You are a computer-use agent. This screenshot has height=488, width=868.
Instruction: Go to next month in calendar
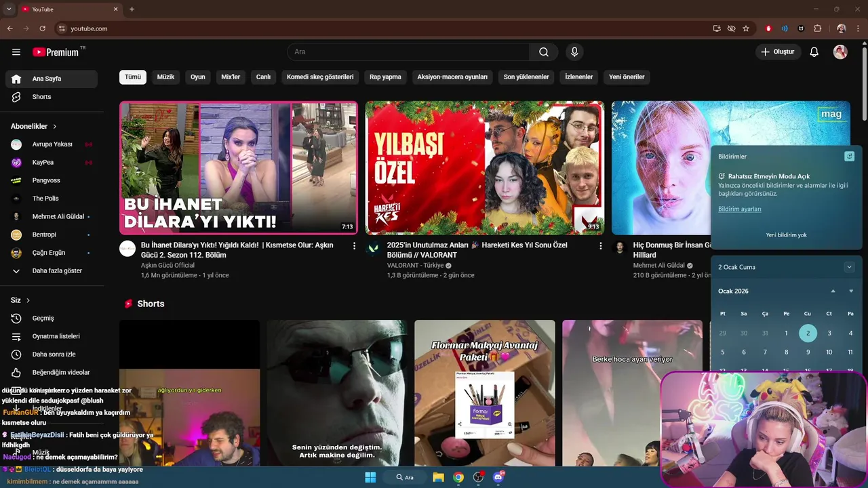851,291
